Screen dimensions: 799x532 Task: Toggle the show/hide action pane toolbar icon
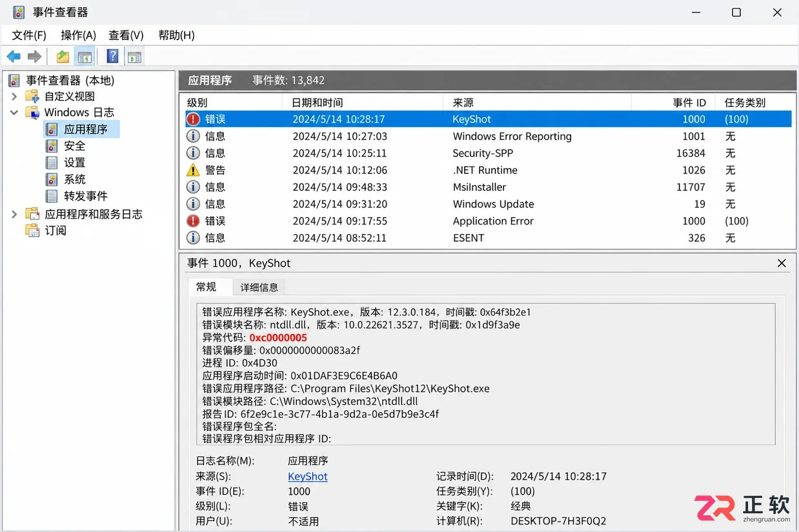(134, 57)
